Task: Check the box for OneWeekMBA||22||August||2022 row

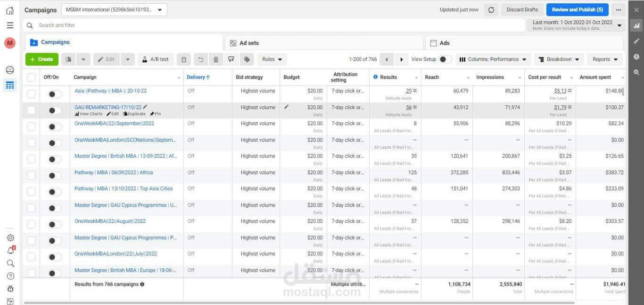Action: click(x=31, y=224)
